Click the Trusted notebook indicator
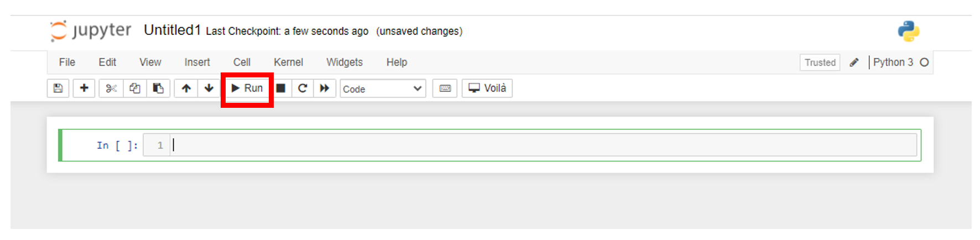 tap(820, 62)
